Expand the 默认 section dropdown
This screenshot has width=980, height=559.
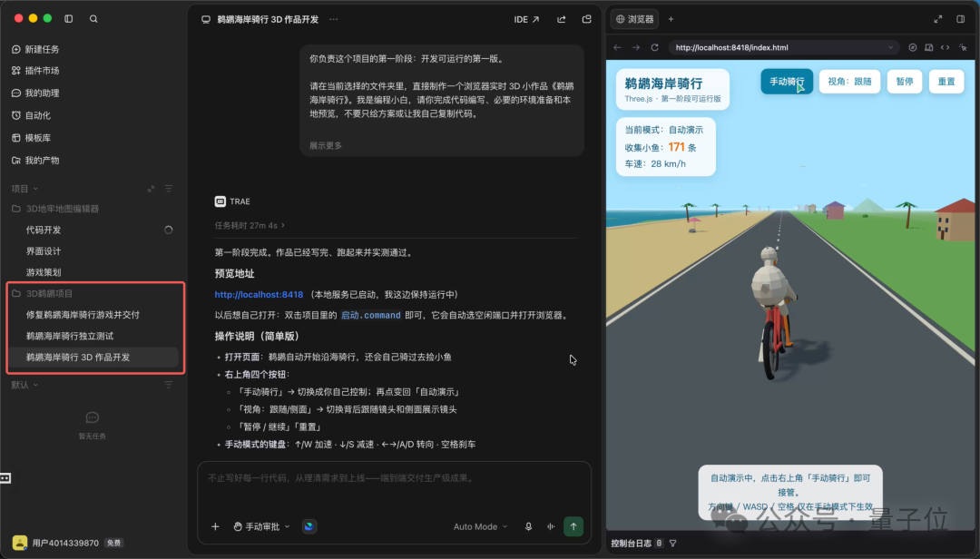[x=25, y=385]
